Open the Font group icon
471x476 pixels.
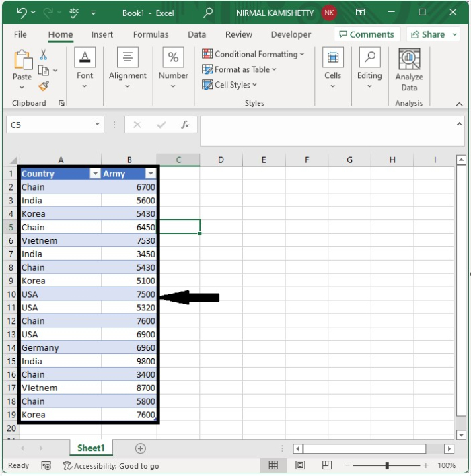coord(85,57)
